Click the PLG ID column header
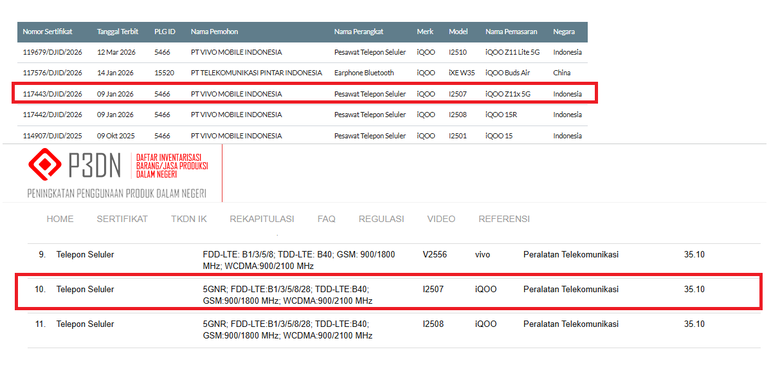Viewport: 780px width, 390px height. pos(165,31)
